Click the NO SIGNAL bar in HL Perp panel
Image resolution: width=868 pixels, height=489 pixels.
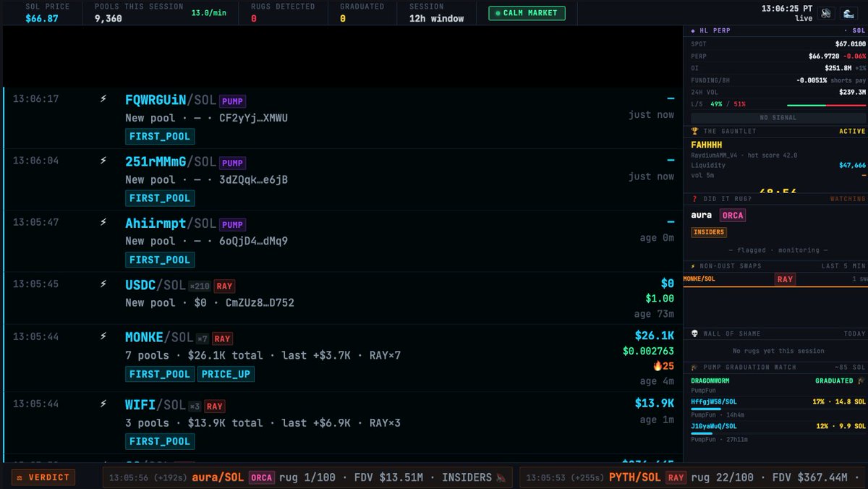(x=779, y=117)
